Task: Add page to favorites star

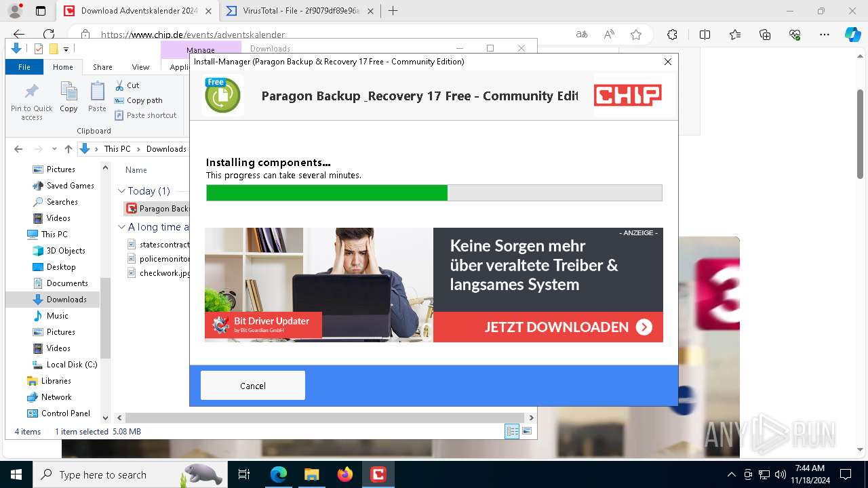Action: click(x=636, y=35)
